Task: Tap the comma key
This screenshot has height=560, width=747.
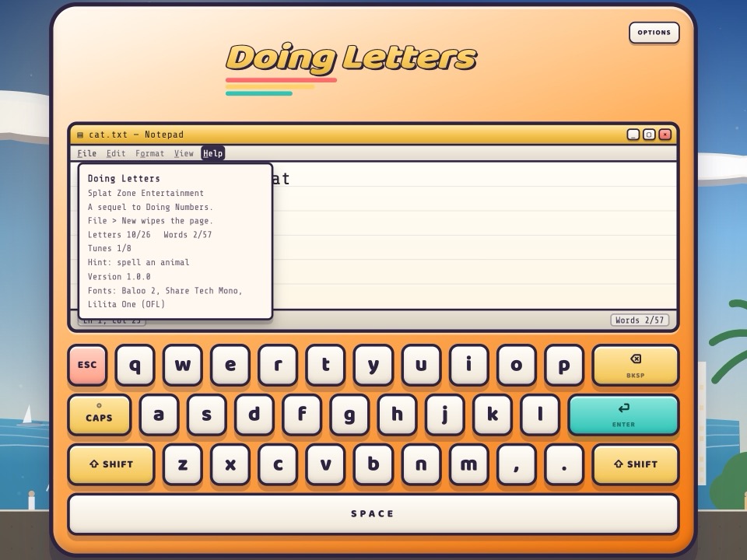Action: (516, 464)
